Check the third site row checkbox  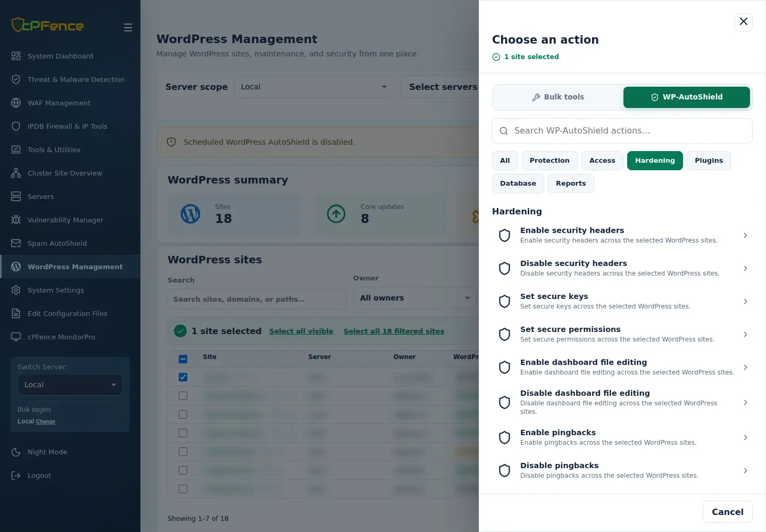(183, 414)
